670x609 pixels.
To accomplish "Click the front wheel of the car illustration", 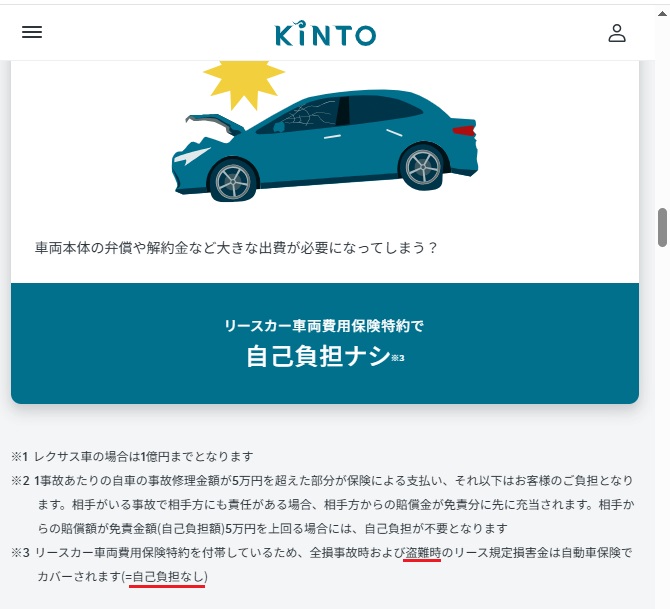I will (x=233, y=182).
